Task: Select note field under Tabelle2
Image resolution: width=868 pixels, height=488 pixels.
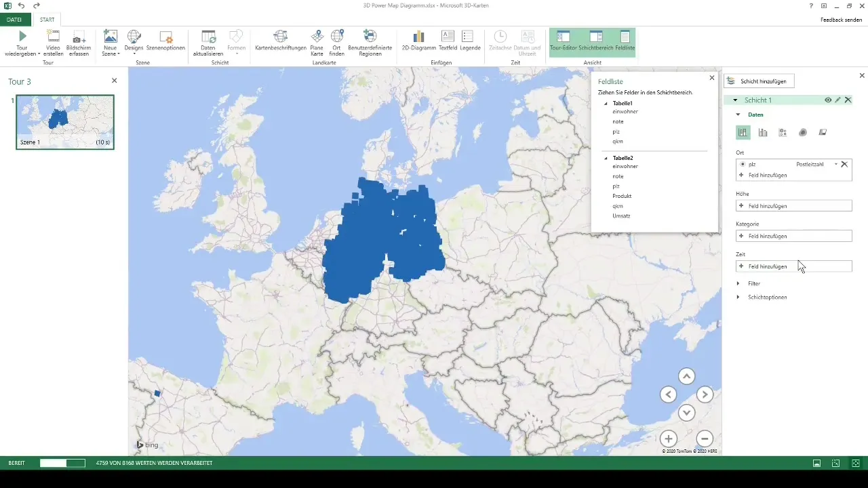Action: pos(618,176)
